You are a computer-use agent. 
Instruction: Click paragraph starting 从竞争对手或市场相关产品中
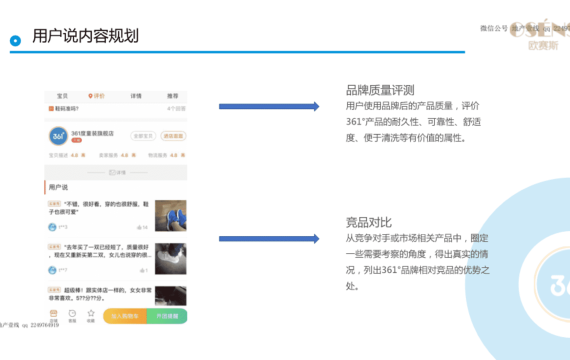coord(418,262)
